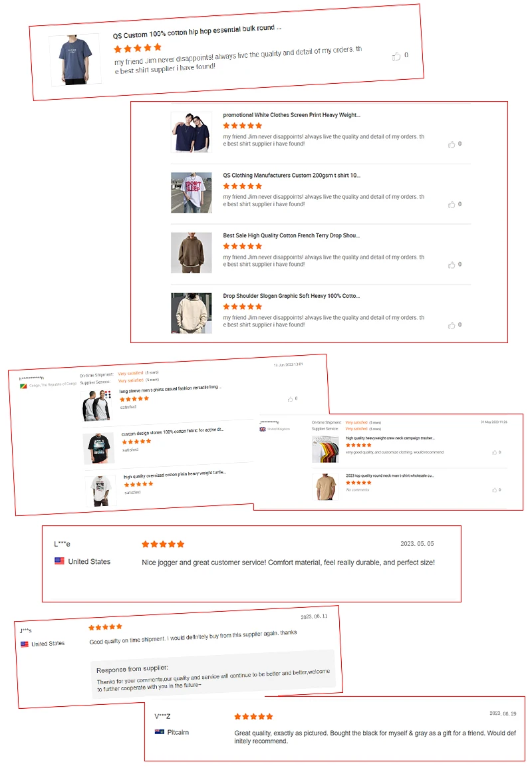The width and height of the screenshot is (532, 778).
Task: Open QS Custom 100% cotton product title
Action: point(197,32)
